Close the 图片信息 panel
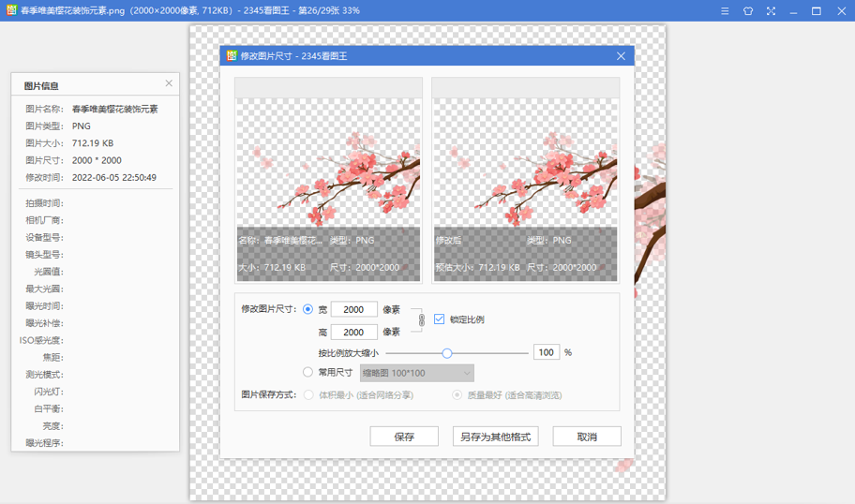Image resolution: width=855 pixels, height=504 pixels. 169,83
